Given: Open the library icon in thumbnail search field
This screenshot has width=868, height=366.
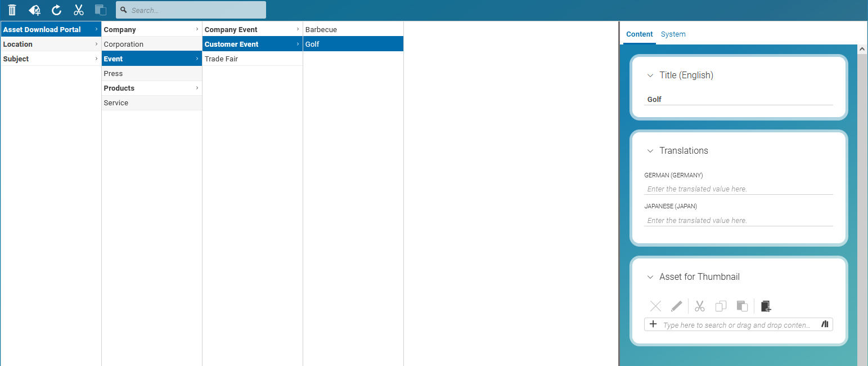Looking at the screenshot, I should (825, 324).
